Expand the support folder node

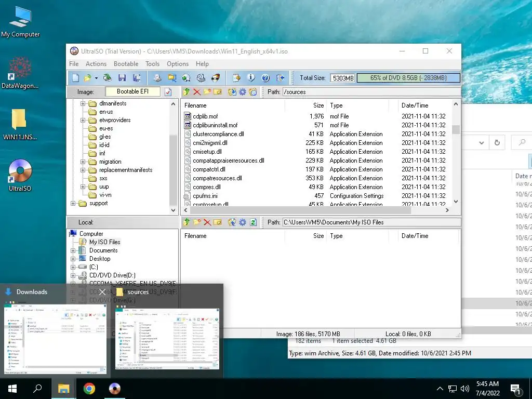point(73,203)
